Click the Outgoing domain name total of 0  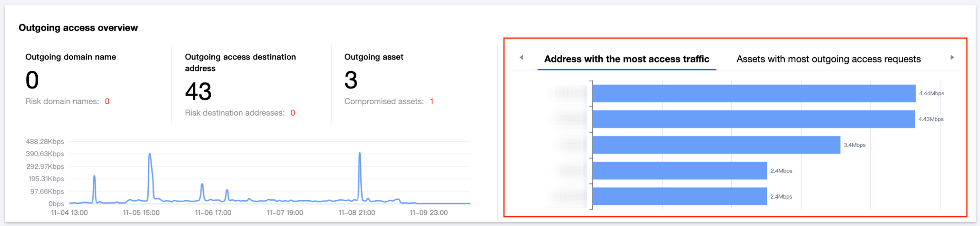(x=32, y=80)
